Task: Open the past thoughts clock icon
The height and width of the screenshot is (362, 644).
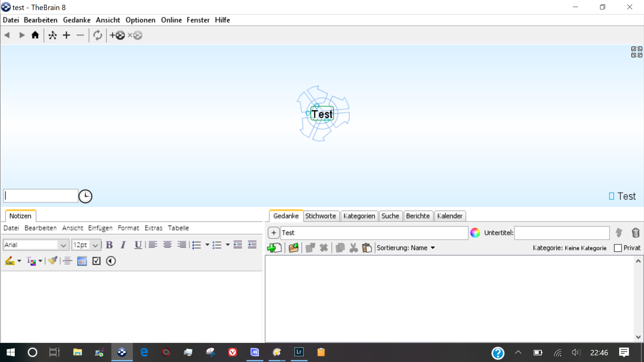Action: point(85,196)
